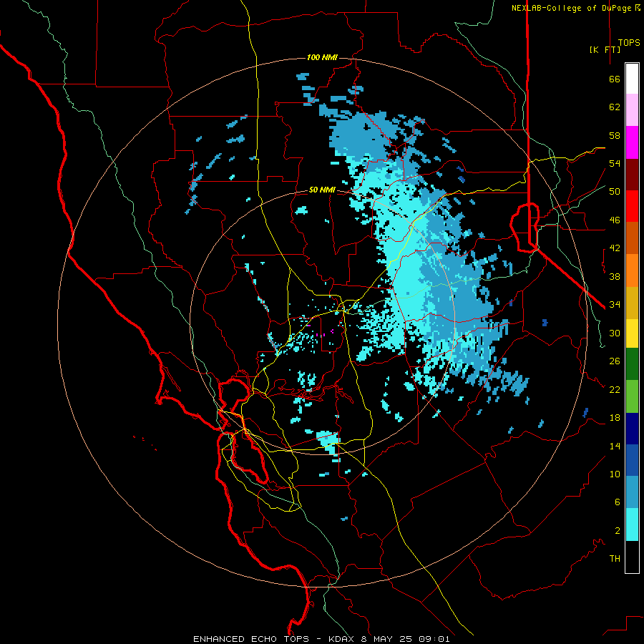Image resolution: width=644 pixels, height=644 pixels.
Task: Select the bright red legend swatch
Action: [632, 206]
